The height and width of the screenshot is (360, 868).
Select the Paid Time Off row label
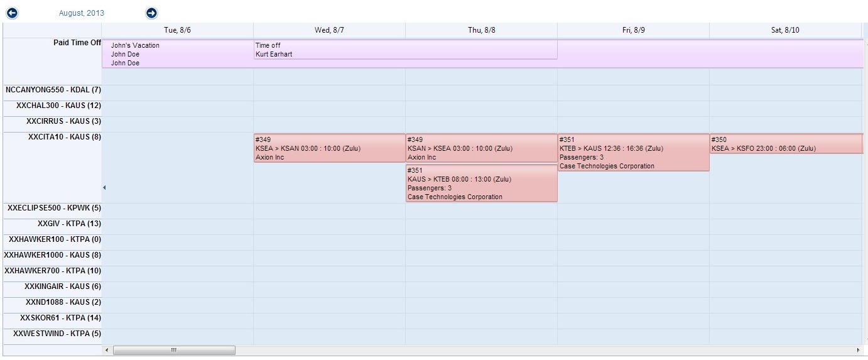pyautogui.click(x=77, y=43)
